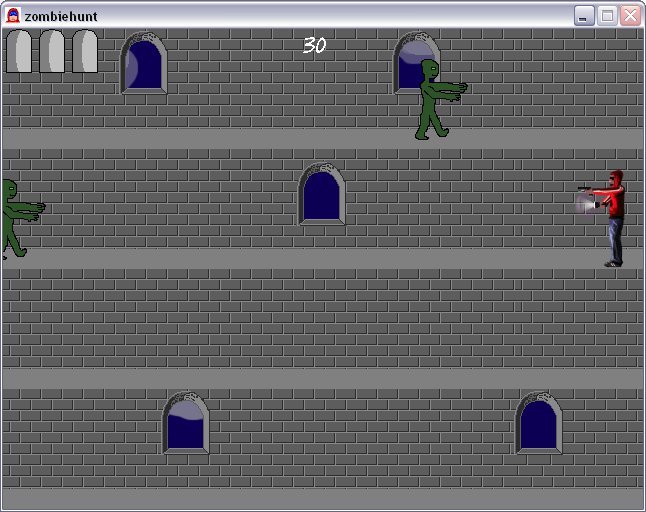Close the zombiehunt window

[631, 16]
